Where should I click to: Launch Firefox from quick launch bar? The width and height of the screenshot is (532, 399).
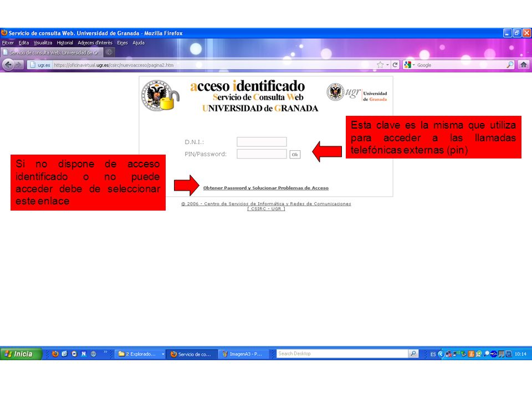point(55,354)
